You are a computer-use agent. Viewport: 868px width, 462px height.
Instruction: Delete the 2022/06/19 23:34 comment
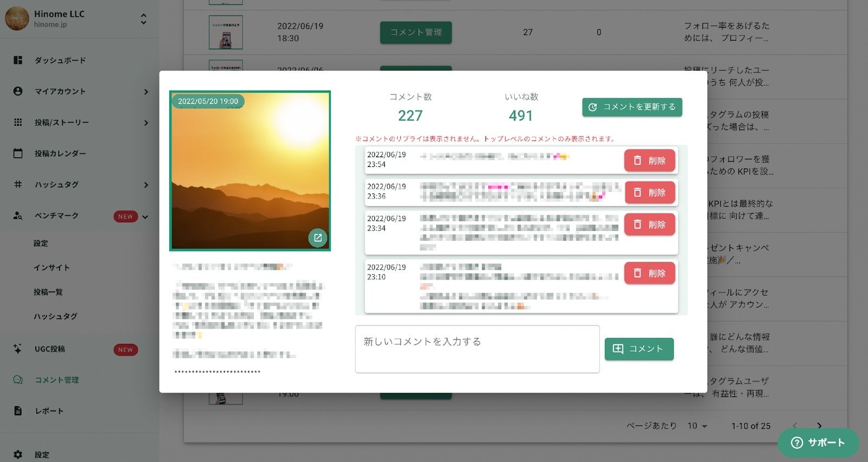point(650,224)
